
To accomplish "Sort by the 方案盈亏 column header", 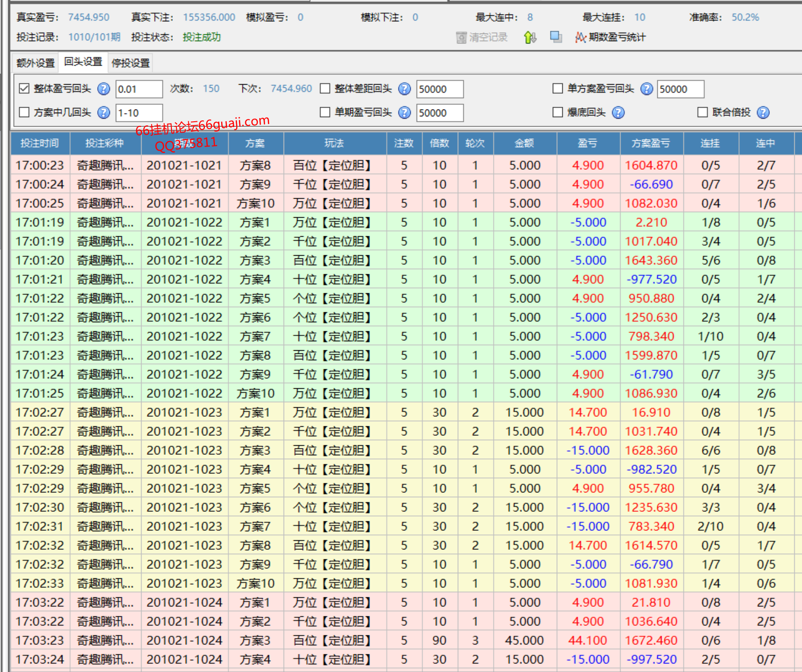I will coord(651,143).
